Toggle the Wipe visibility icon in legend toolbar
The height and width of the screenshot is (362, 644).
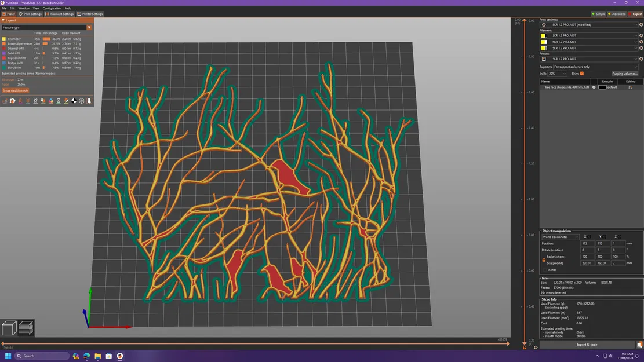tap(12, 101)
